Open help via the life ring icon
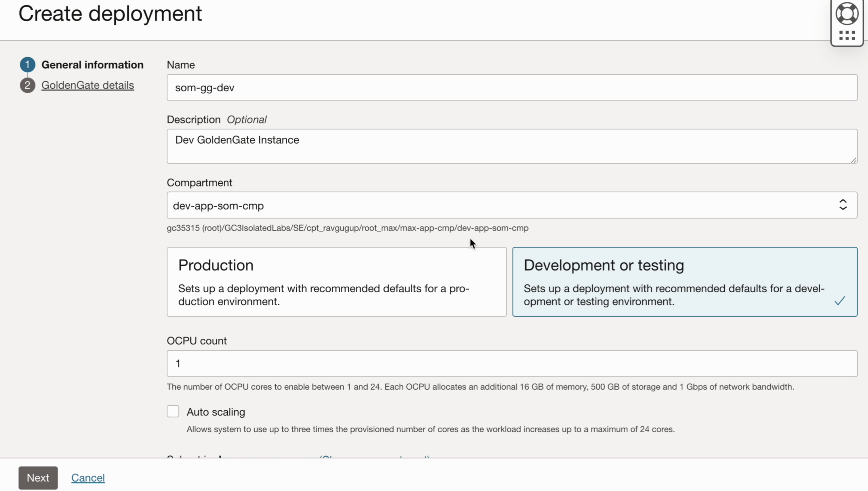The width and height of the screenshot is (868, 491). (x=848, y=14)
